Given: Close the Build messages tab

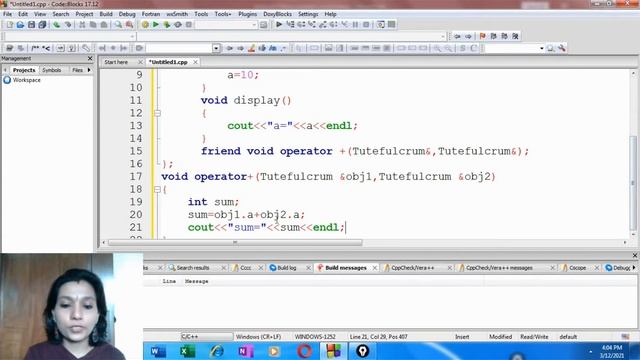Looking at the screenshot, I should 375,268.
